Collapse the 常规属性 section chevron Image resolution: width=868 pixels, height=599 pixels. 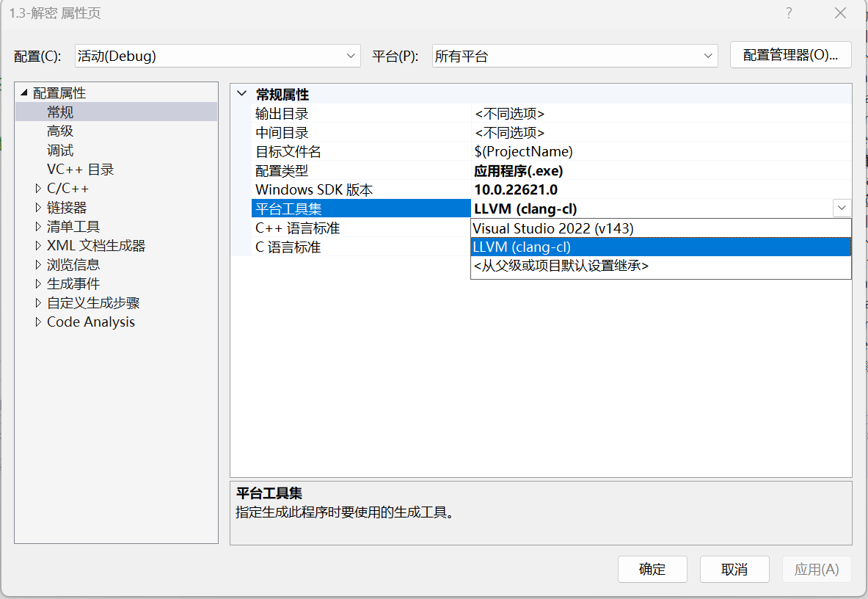point(242,94)
